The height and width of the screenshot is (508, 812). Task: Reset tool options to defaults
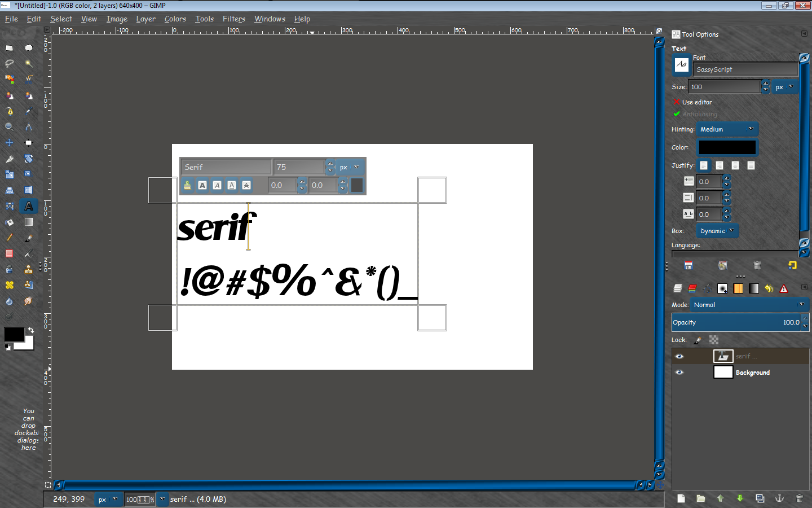[x=792, y=265]
